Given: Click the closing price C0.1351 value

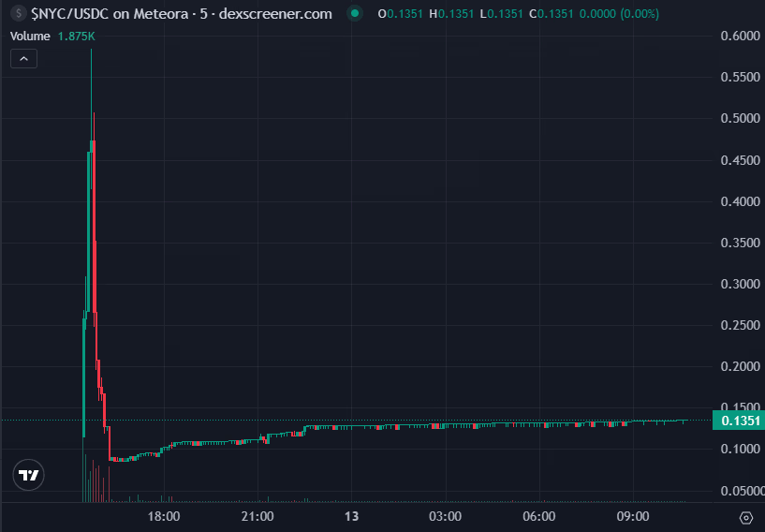Looking at the screenshot, I should tap(552, 14).
